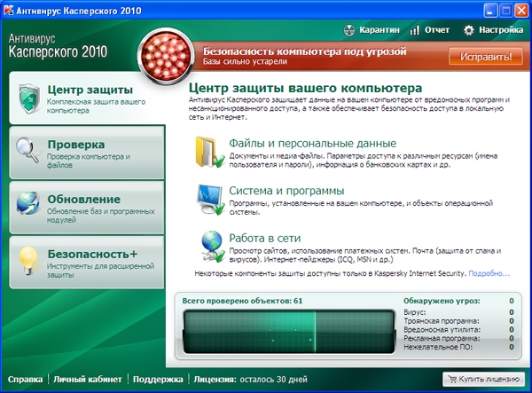The image size is (532, 393).
Task: Switch to Обновление tab
Action: coord(87,208)
